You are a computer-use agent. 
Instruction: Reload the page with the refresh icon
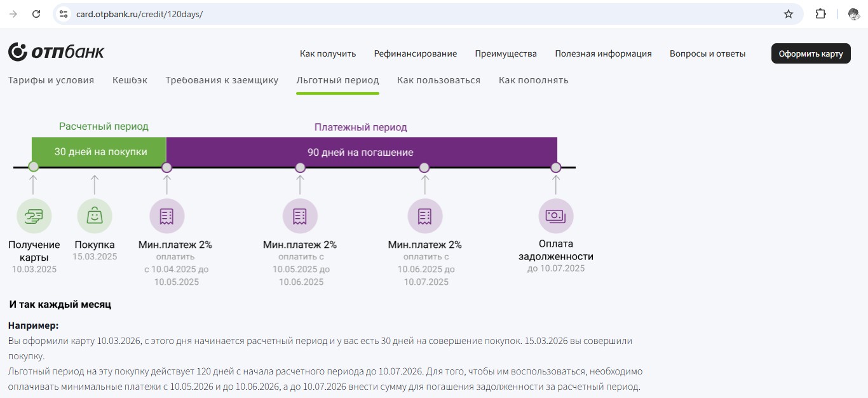pos(36,14)
